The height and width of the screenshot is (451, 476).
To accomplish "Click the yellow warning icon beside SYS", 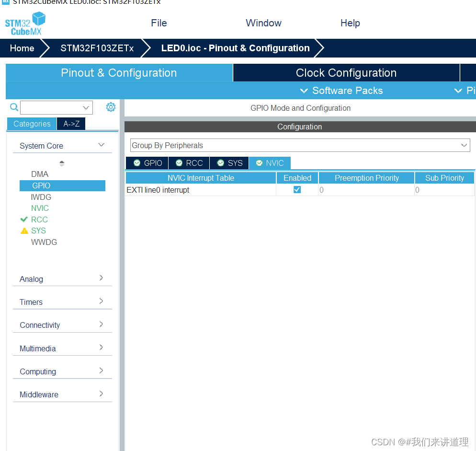I will (x=24, y=231).
